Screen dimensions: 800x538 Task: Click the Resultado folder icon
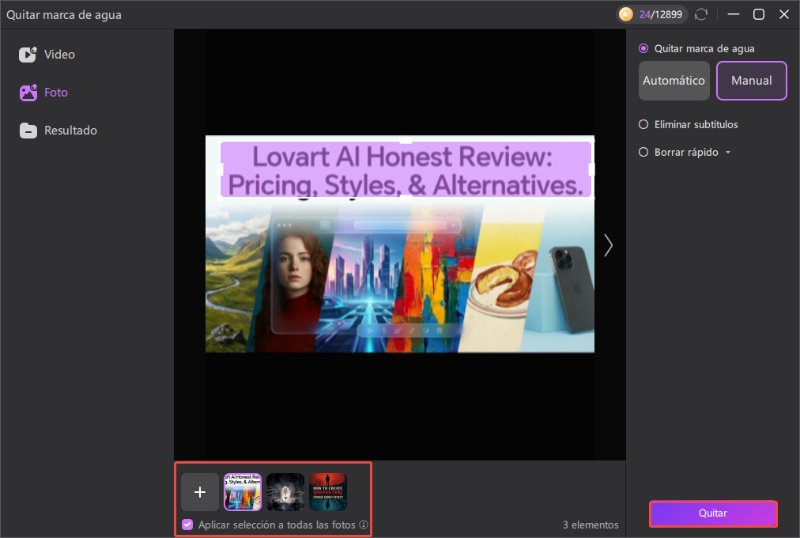pyautogui.click(x=28, y=131)
